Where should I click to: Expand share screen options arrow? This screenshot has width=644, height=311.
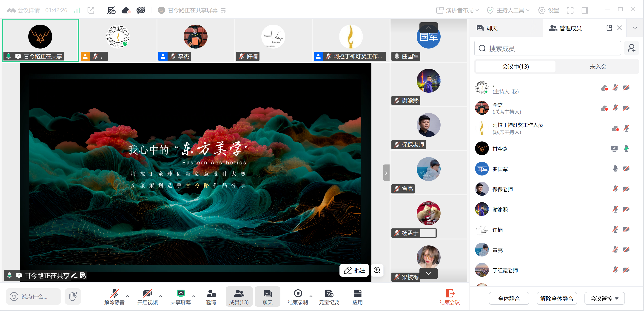[194, 296]
